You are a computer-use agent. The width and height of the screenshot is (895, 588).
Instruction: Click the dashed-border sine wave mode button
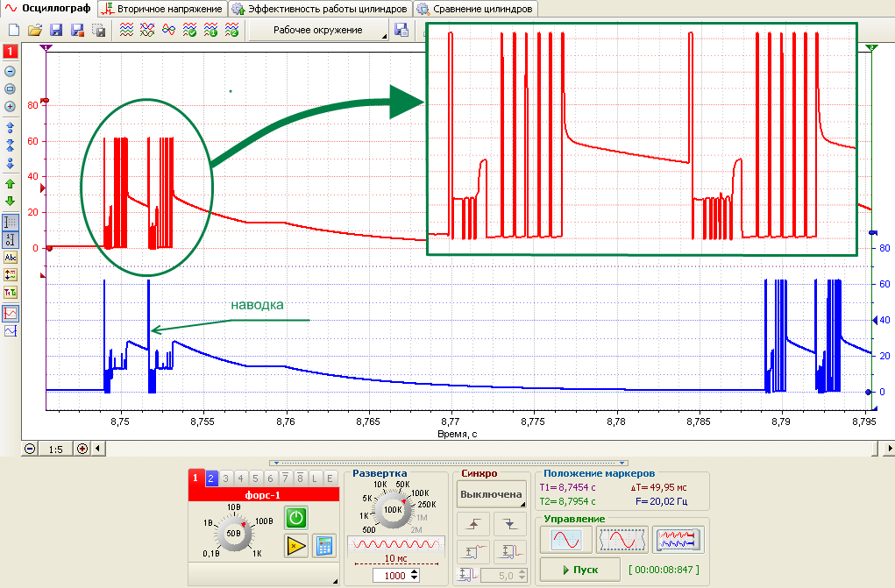(x=622, y=540)
